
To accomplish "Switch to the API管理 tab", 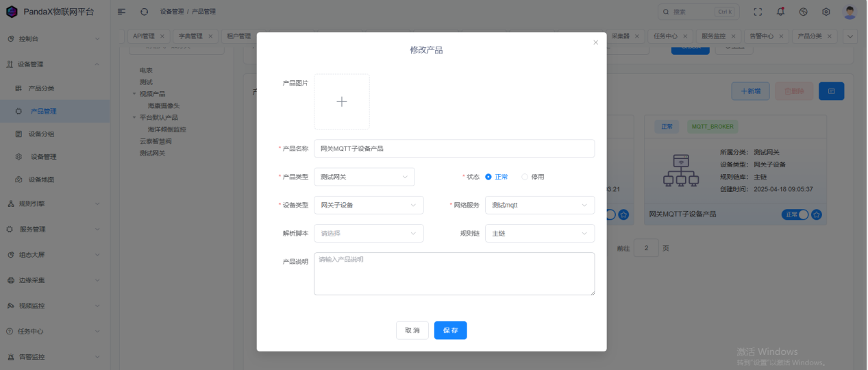I will pyautogui.click(x=144, y=36).
